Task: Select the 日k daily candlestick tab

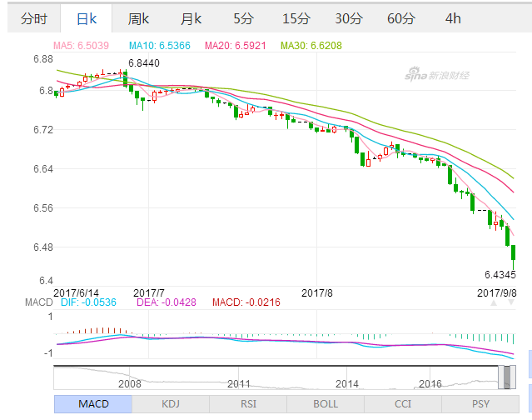Action: coord(87,18)
